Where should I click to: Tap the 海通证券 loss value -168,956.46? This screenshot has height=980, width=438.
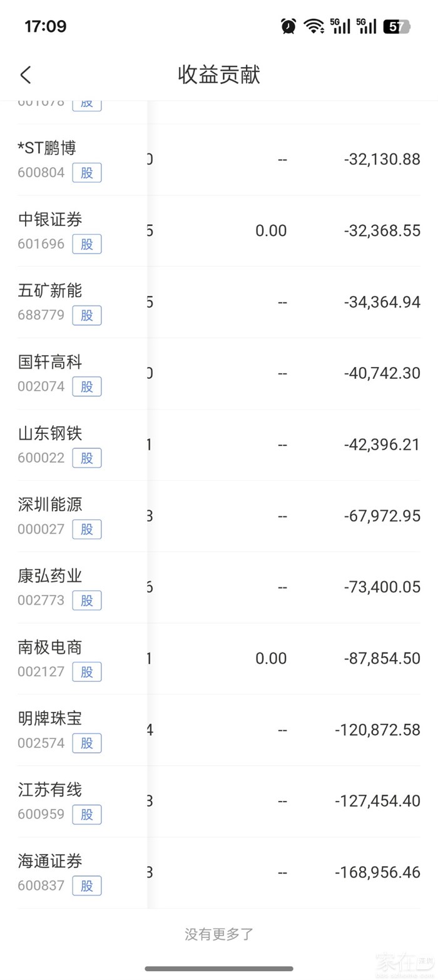[x=377, y=872]
